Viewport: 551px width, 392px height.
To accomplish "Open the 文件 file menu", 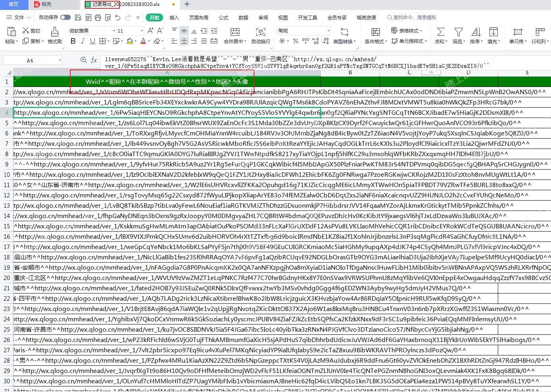I will [18, 17].
